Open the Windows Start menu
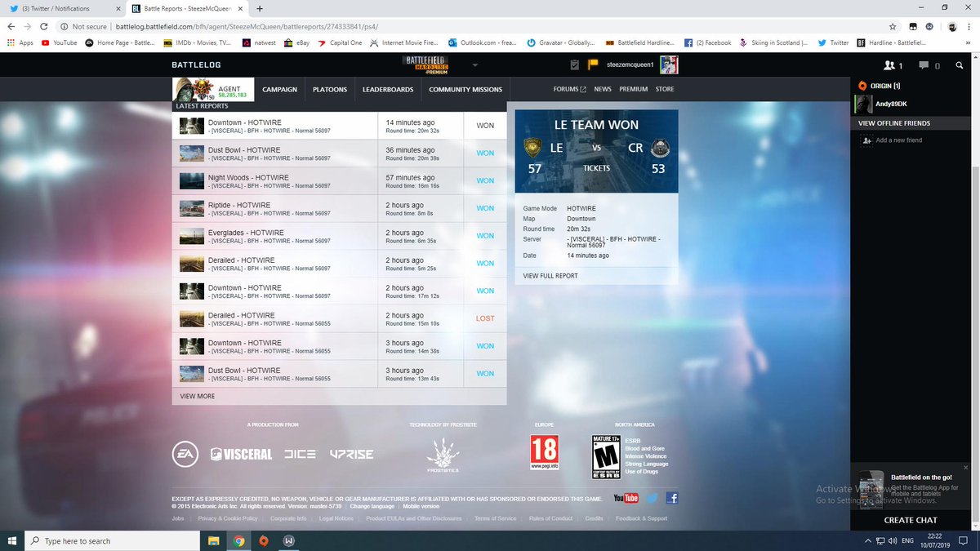 pos(11,541)
